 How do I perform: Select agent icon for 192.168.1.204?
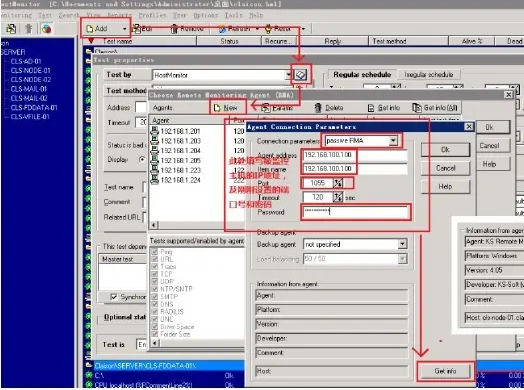[x=155, y=150]
